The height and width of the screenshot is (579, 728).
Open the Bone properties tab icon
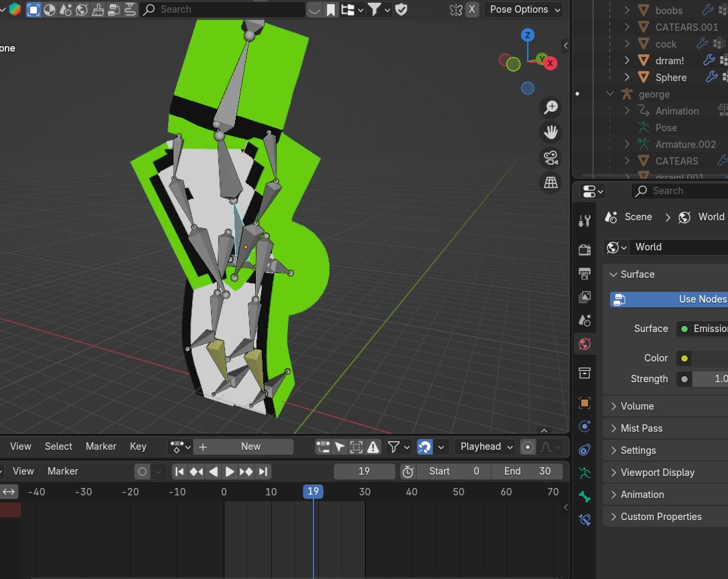(x=585, y=497)
